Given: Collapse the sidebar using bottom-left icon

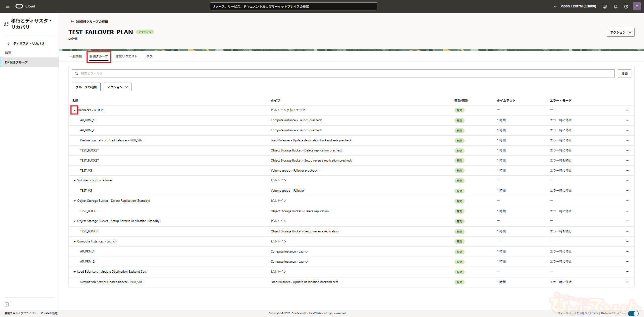Looking at the screenshot, I should pyautogui.click(x=7, y=305).
